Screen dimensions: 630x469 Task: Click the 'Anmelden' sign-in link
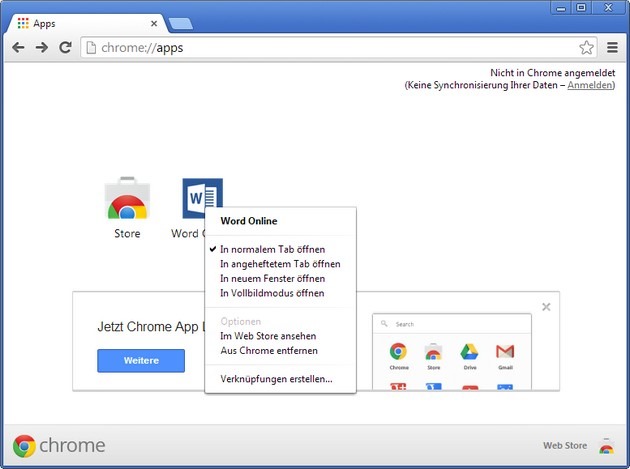(590, 85)
